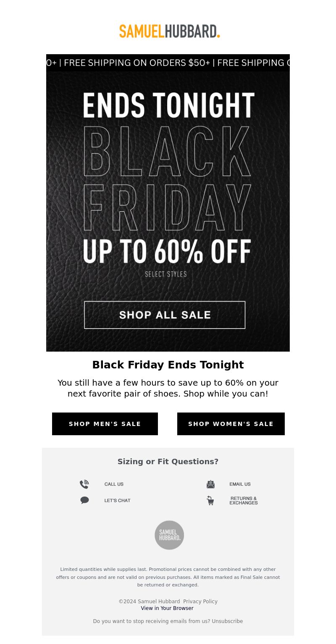Click the Email Us text link
Viewport: 336px width, 644px height.
coord(240,484)
